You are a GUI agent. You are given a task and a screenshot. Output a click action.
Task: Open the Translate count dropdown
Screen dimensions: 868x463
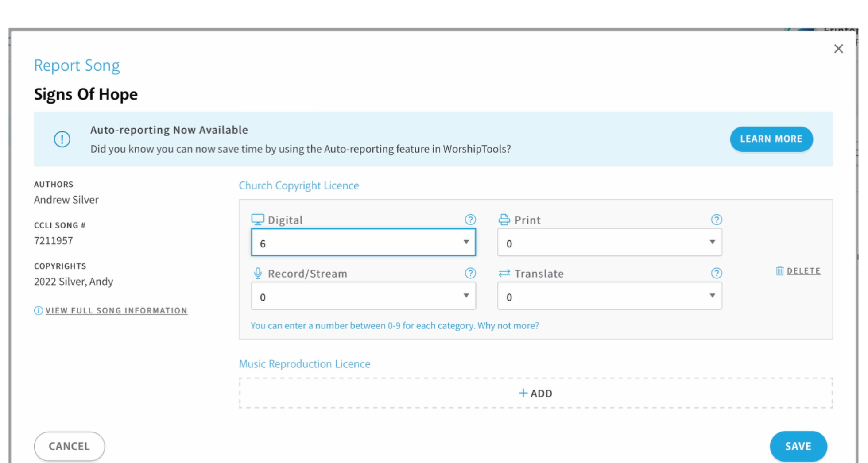click(713, 296)
